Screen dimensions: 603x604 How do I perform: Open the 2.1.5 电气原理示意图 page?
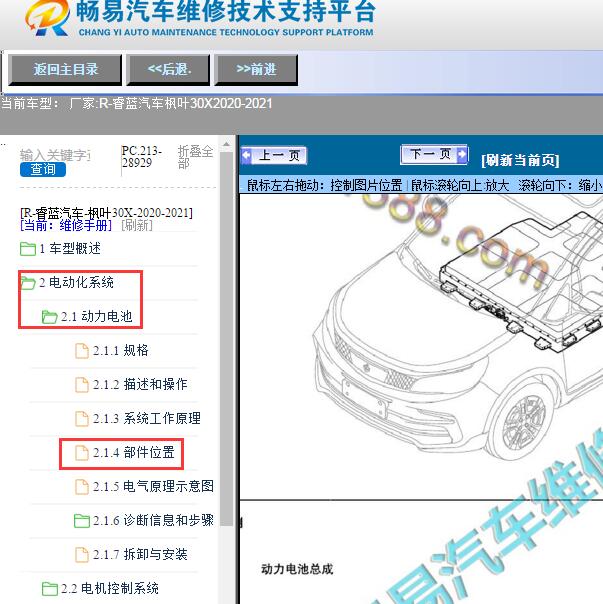[x=153, y=486]
